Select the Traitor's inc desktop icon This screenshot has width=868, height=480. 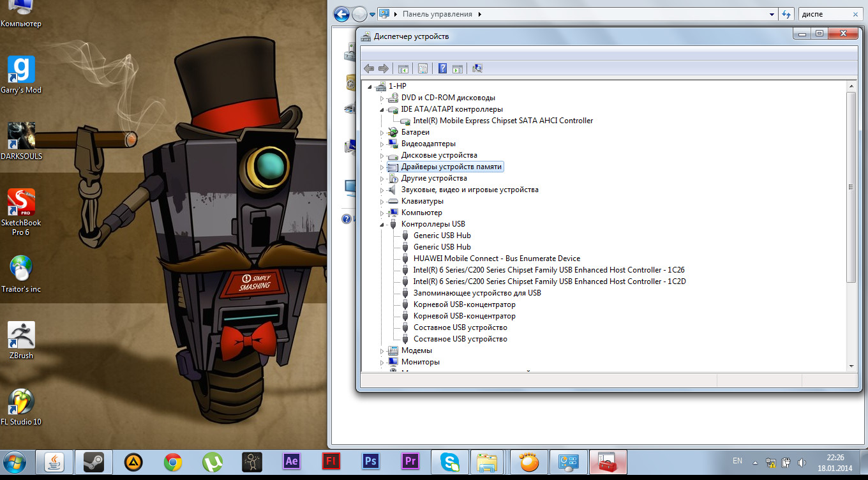21,274
